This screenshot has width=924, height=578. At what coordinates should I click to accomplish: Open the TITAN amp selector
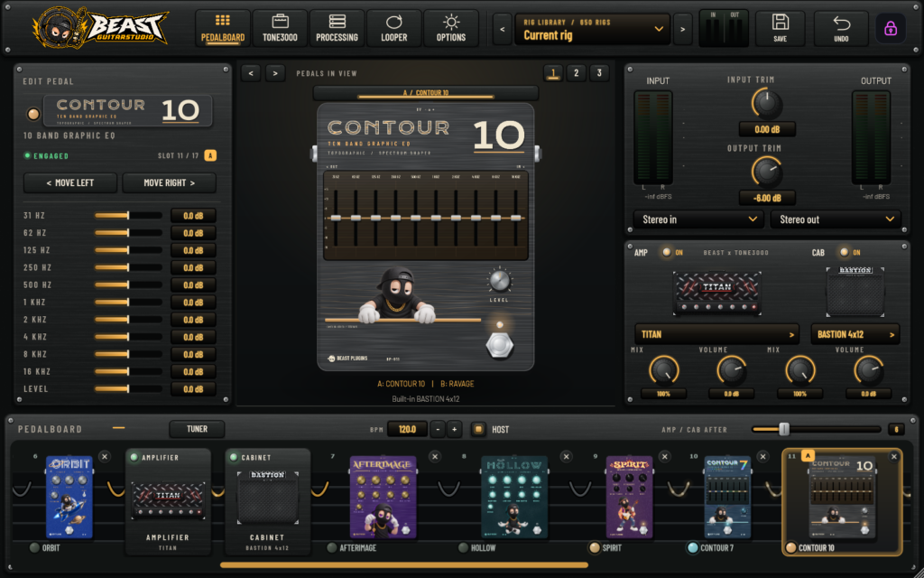[716, 334]
